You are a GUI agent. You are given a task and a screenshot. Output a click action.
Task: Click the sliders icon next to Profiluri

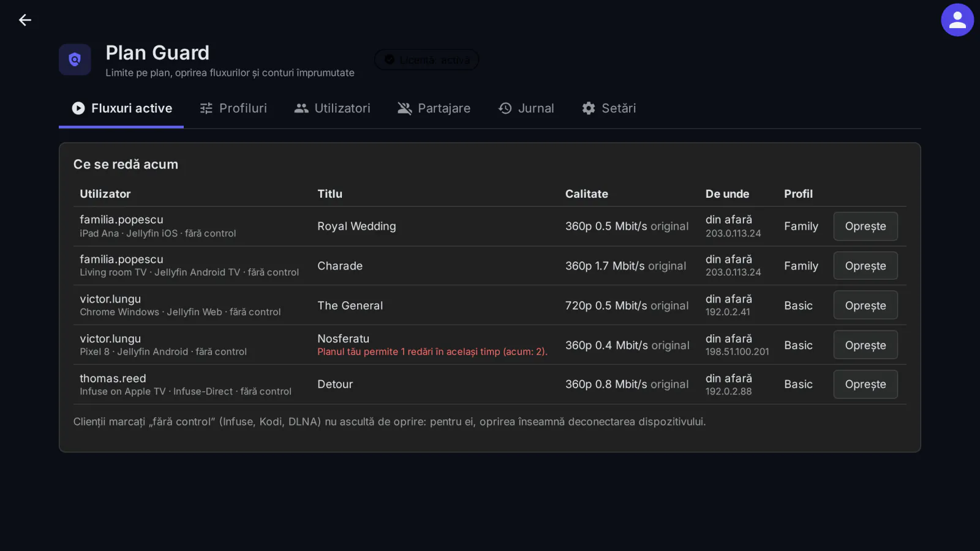coord(206,108)
